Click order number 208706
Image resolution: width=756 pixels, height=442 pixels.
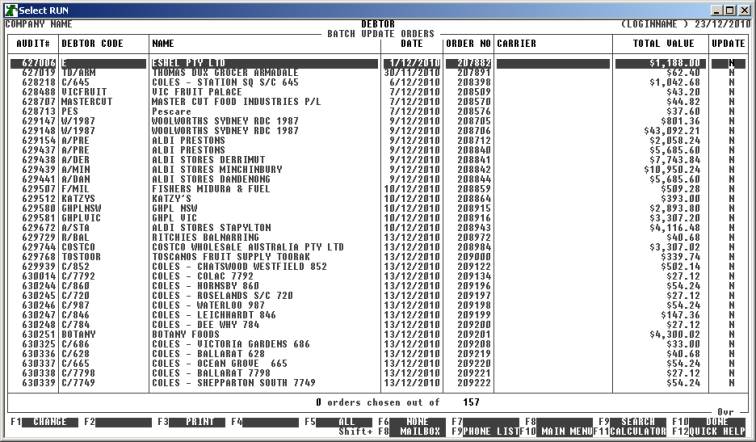[x=474, y=131]
